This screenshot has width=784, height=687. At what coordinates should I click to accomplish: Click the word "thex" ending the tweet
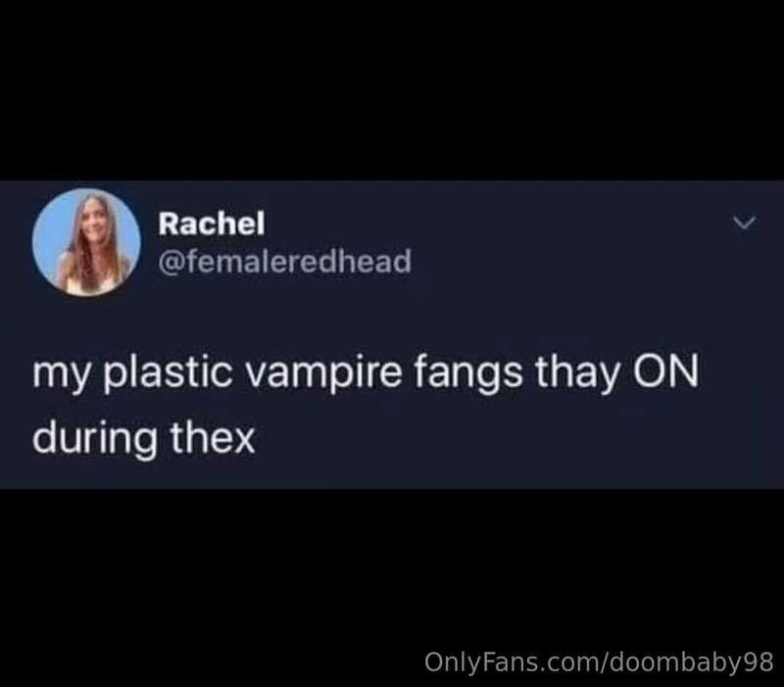[x=213, y=437]
